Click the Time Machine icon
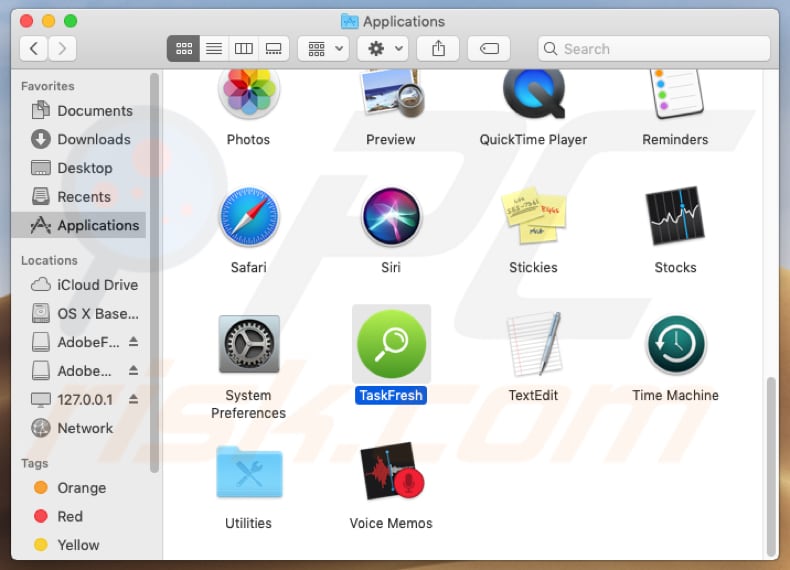This screenshot has width=790, height=570. point(676,344)
